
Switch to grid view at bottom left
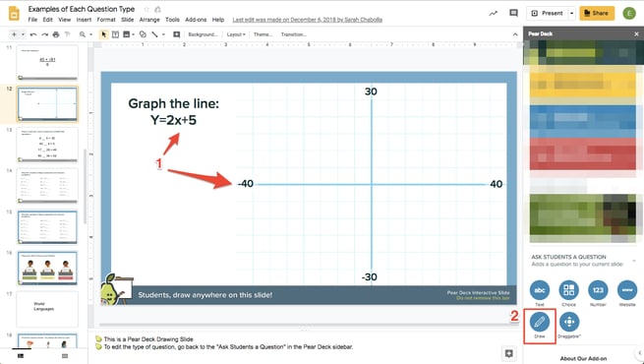coord(65,356)
